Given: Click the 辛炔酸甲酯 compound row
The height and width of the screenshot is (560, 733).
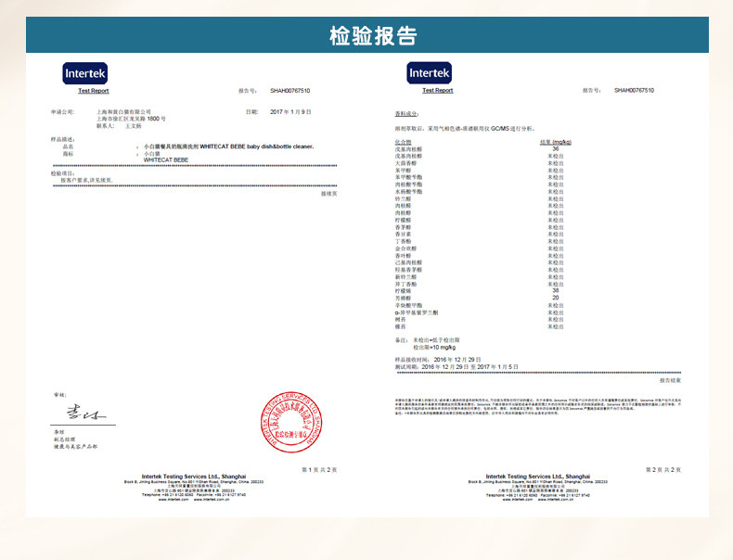Looking at the screenshot, I should click(479, 305).
